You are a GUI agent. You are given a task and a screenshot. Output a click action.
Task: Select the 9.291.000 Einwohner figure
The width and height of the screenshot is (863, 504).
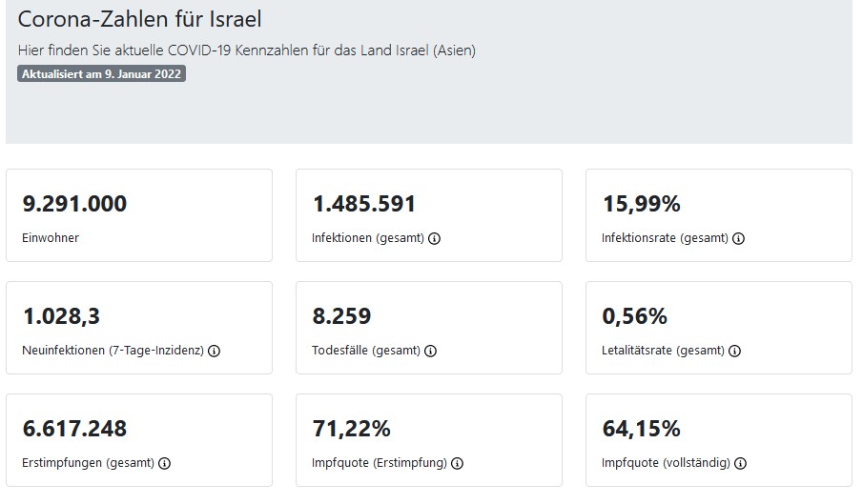tap(74, 204)
